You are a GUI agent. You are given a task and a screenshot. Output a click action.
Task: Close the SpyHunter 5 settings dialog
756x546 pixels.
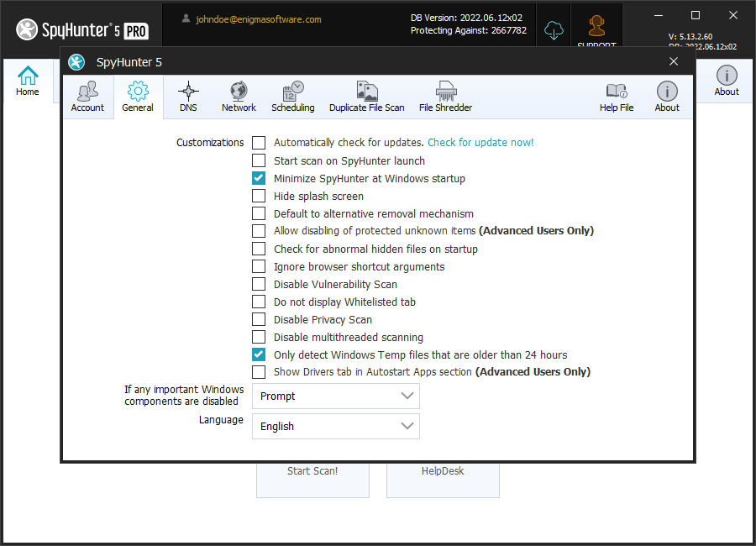click(674, 61)
